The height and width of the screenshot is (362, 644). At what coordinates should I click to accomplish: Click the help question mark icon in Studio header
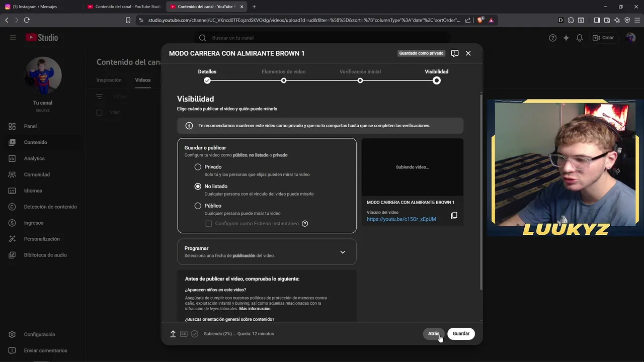552,38
